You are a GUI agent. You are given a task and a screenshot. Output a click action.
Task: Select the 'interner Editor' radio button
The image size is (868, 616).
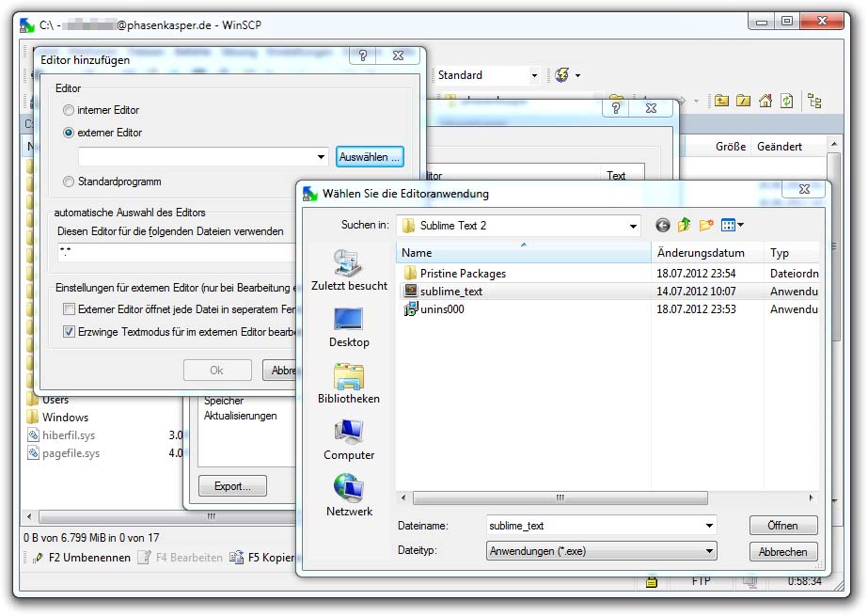click(x=69, y=110)
